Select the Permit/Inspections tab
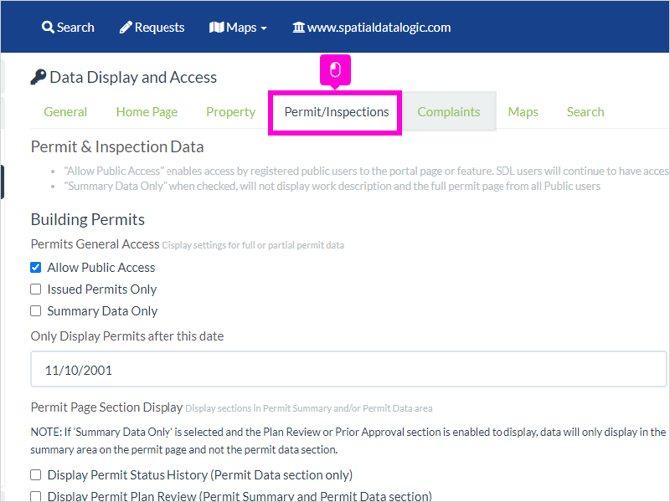670x502 pixels. [x=336, y=112]
